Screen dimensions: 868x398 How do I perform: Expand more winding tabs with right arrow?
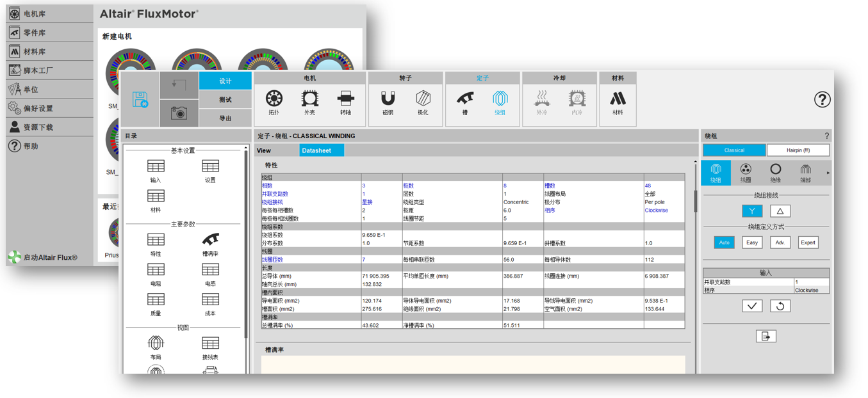coord(828,173)
